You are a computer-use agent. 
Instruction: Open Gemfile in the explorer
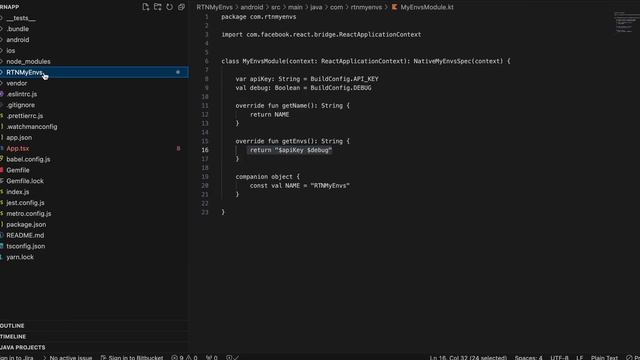18,170
